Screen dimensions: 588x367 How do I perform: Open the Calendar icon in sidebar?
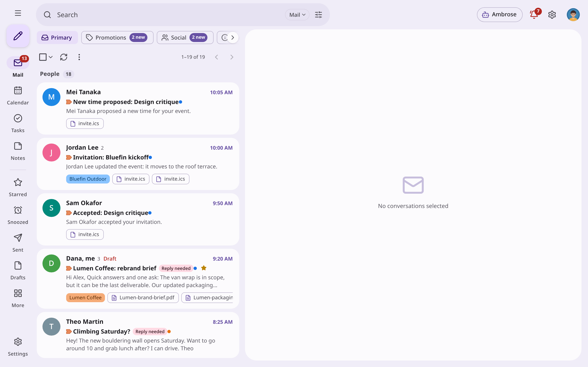18,91
